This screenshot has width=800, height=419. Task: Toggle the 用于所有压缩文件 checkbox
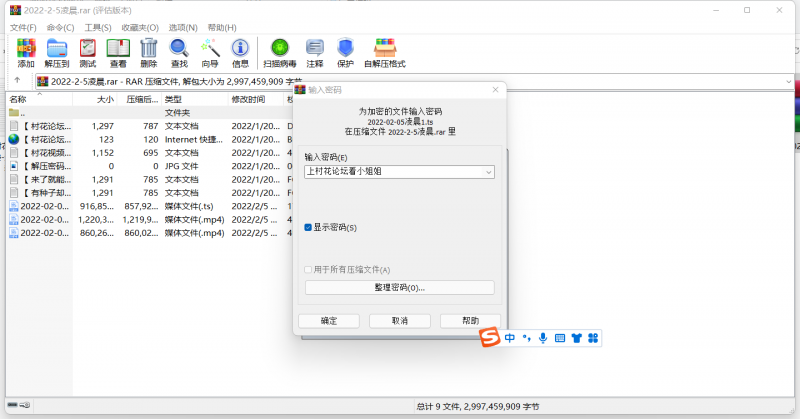click(309, 270)
